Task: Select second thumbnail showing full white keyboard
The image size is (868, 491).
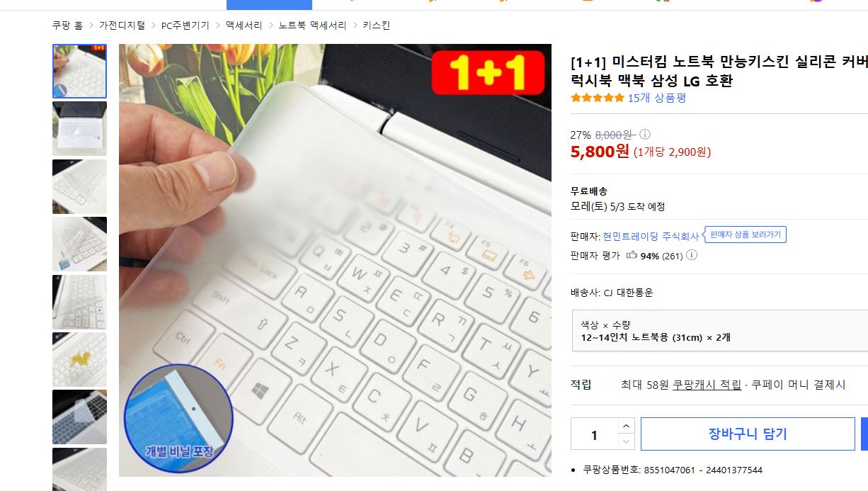Action: [79, 128]
